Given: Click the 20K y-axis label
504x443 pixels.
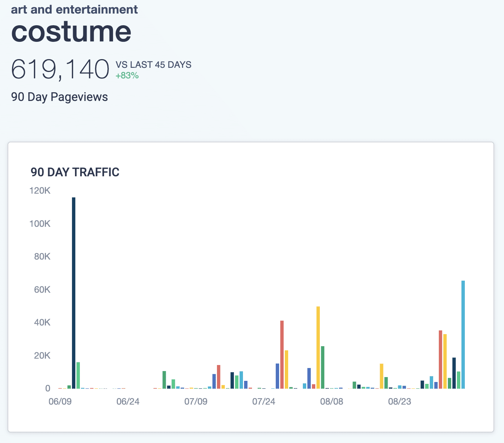Looking at the screenshot, I should coord(42,356).
